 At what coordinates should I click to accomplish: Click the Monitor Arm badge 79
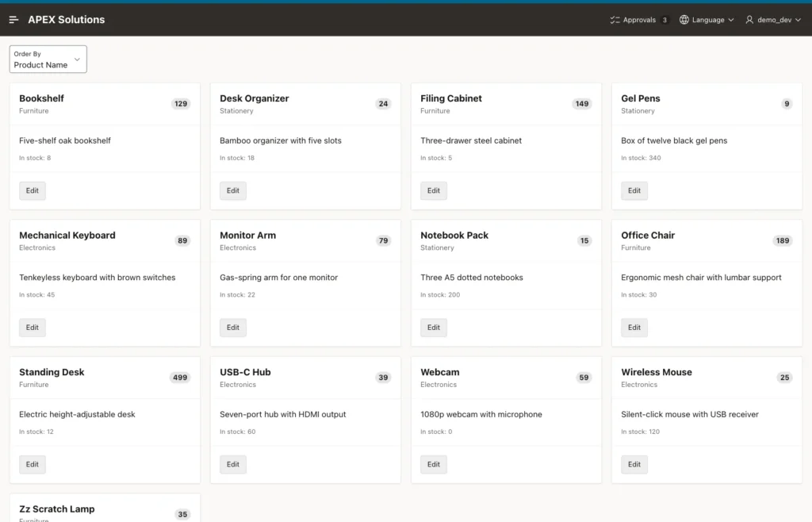point(383,240)
